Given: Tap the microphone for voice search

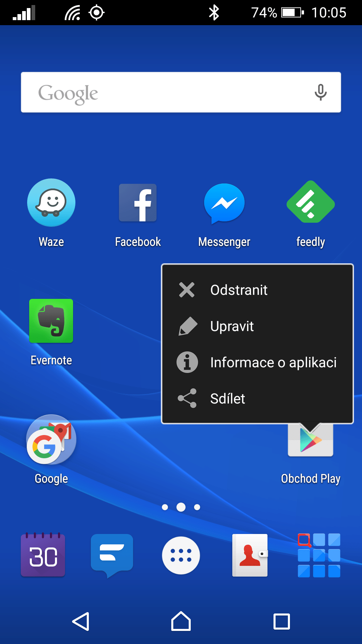Looking at the screenshot, I should click(321, 92).
